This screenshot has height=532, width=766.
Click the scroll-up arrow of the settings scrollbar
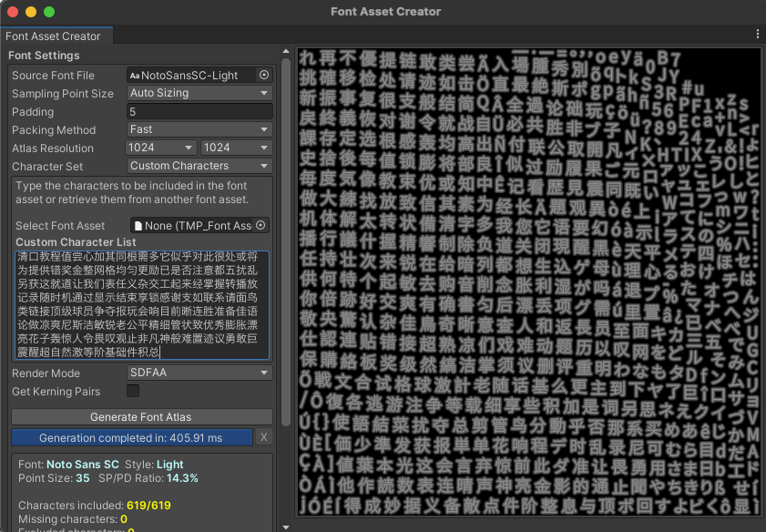click(286, 51)
